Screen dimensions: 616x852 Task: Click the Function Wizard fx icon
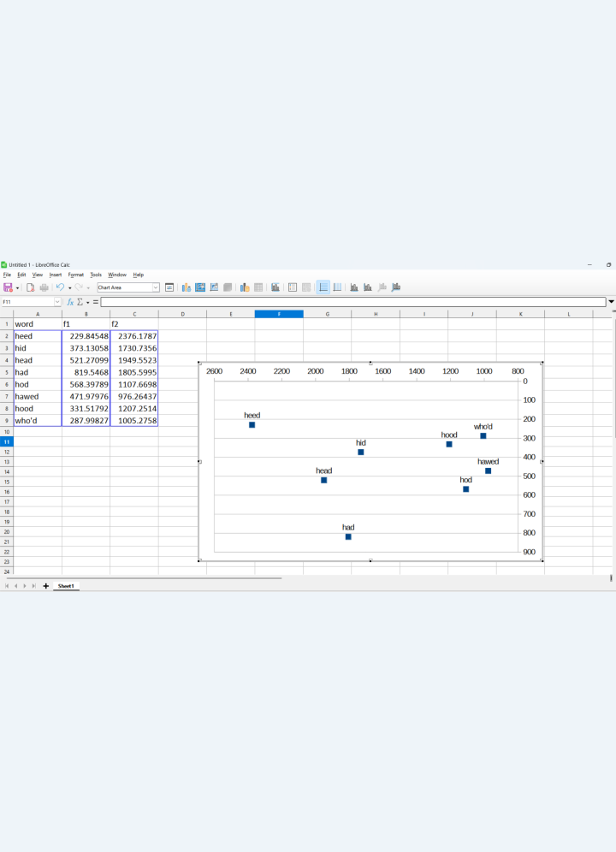[x=70, y=302]
